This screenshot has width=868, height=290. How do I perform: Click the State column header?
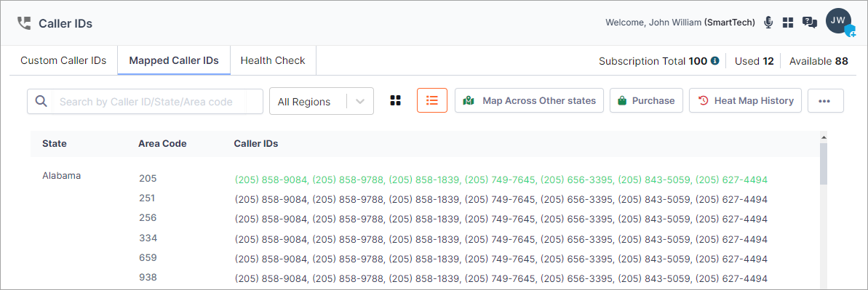coord(55,144)
